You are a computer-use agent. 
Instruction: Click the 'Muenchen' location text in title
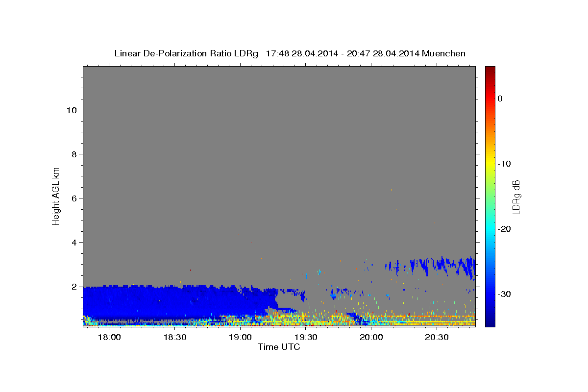(443, 53)
